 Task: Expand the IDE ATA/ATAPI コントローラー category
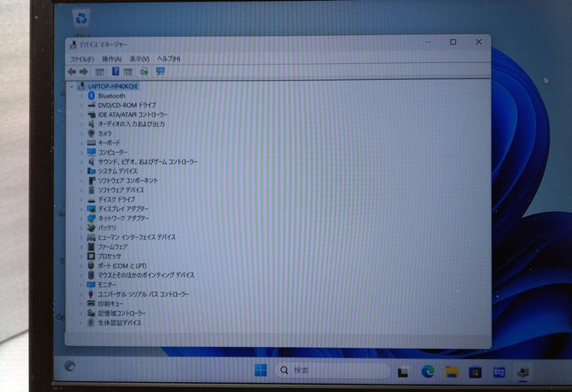pos(82,114)
